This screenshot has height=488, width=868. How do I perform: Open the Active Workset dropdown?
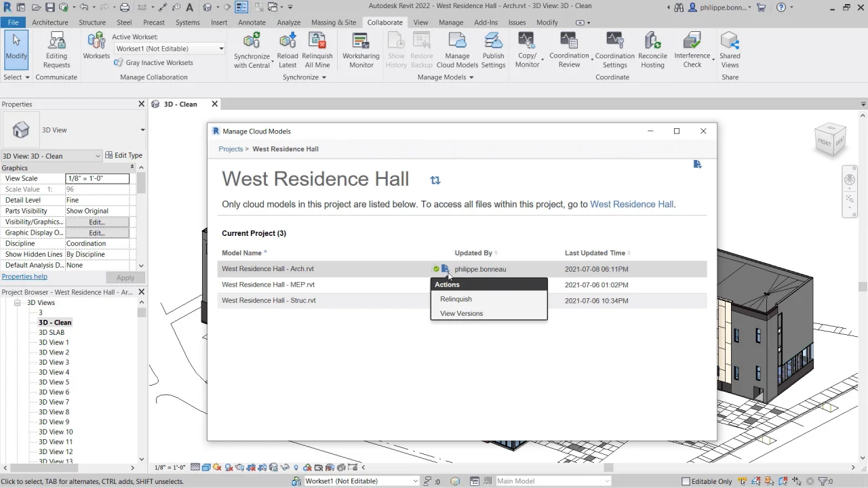pyautogui.click(x=220, y=49)
